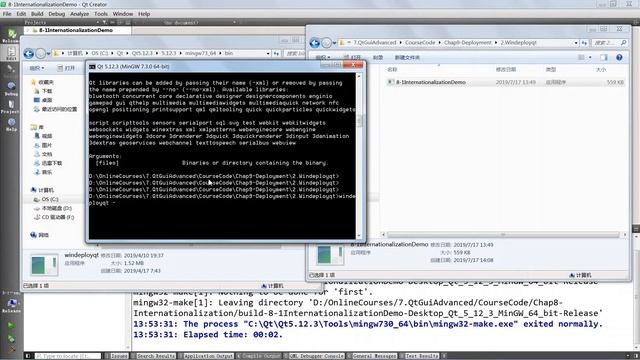640x360 pixels.
Task: Open address history dropdown in bin Explorer
Action: [268, 53]
